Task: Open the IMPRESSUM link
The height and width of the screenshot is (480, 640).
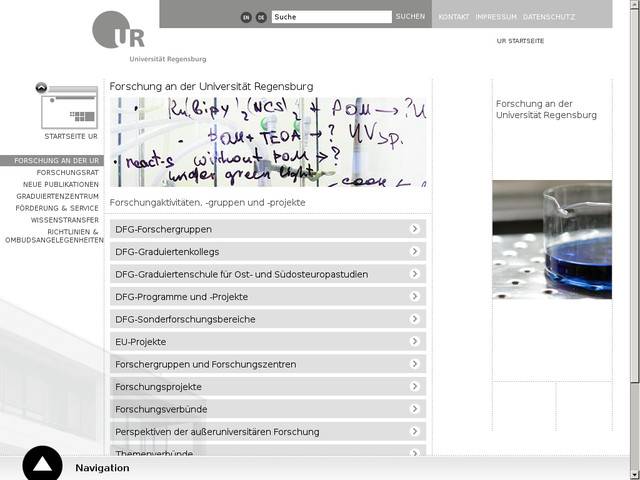Action: [496, 17]
